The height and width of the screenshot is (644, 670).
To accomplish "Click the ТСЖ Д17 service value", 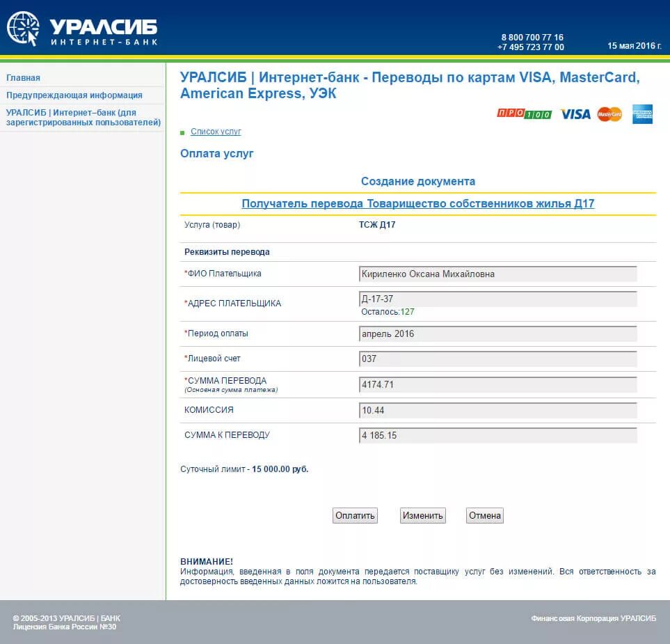I will (x=377, y=224).
